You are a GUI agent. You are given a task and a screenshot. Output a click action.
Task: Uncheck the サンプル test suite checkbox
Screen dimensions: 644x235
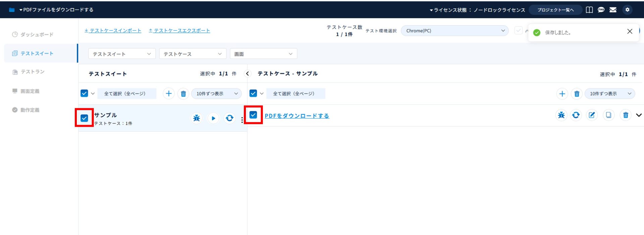pos(84,118)
